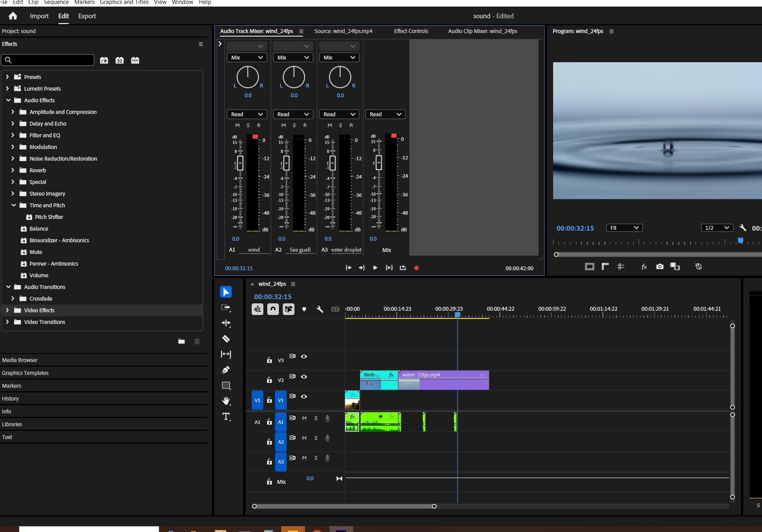
Task: Open the timeline settings wrench menu
Action: point(320,309)
